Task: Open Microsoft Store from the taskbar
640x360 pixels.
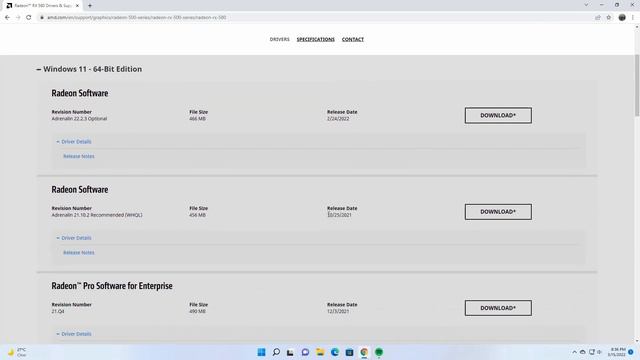Action: (x=349, y=352)
